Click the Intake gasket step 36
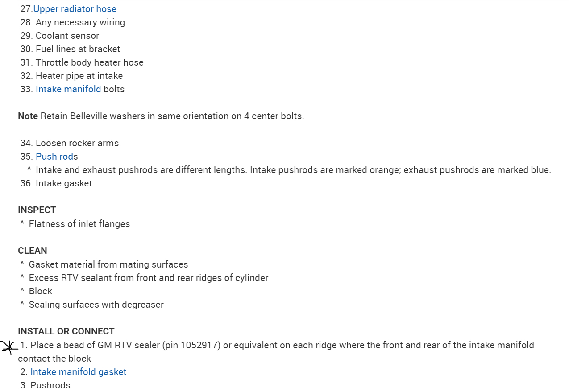 [x=63, y=183]
